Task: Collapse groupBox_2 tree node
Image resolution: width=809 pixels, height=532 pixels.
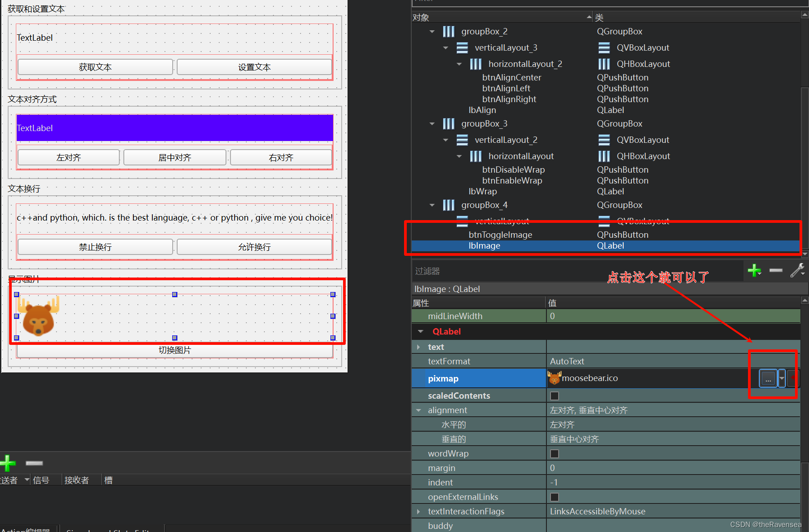Action: pos(432,32)
